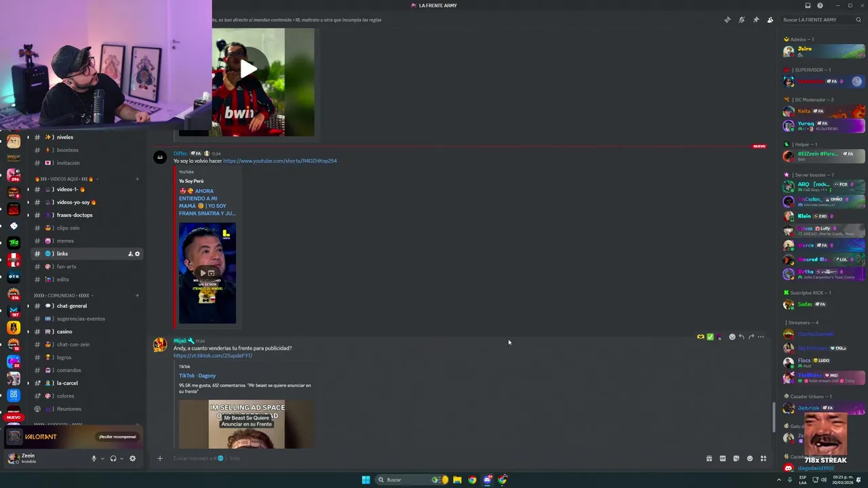Open the gift icon in message bar

point(709,458)
